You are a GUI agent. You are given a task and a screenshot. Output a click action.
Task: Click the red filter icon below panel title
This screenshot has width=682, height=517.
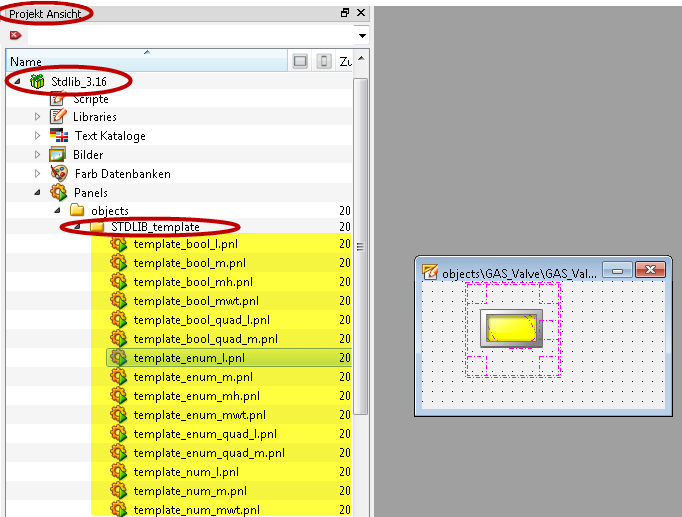click(15, 35)
